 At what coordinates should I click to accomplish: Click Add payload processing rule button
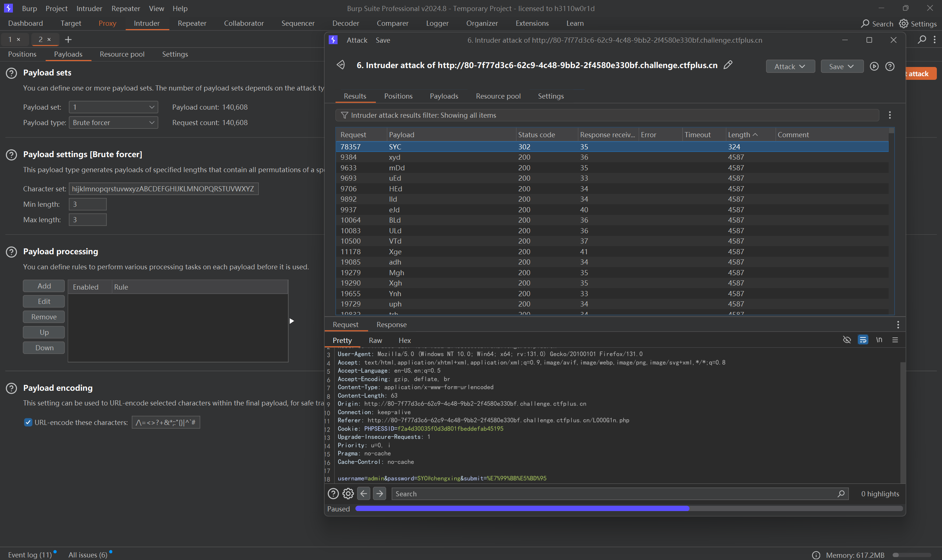pos(44,286)
